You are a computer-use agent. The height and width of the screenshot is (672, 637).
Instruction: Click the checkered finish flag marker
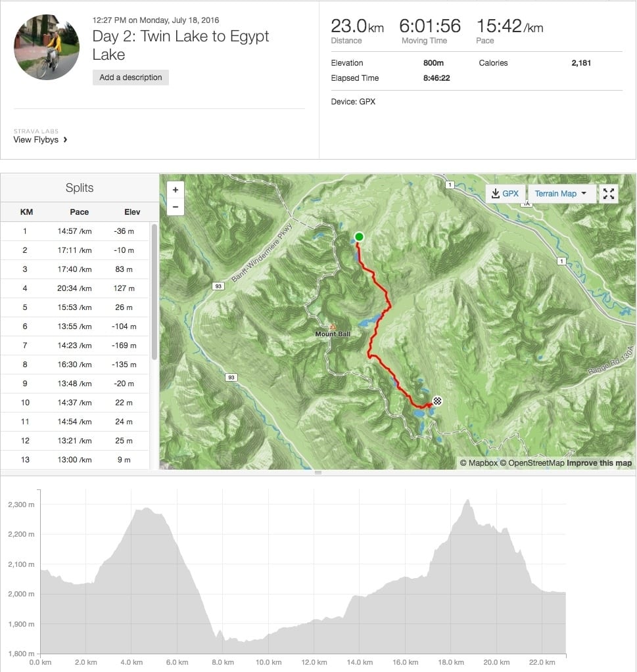(x=437, y=401)
